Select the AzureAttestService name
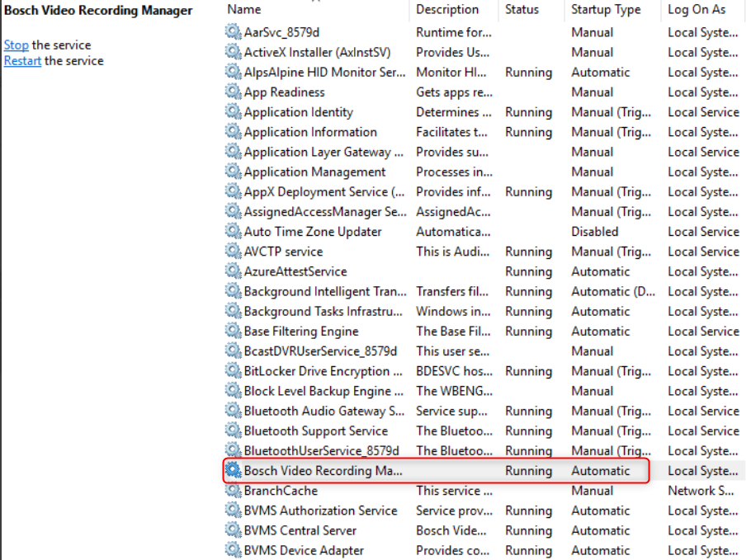The width and height of the screenshot is (756, 560). [x=295, y=271]
